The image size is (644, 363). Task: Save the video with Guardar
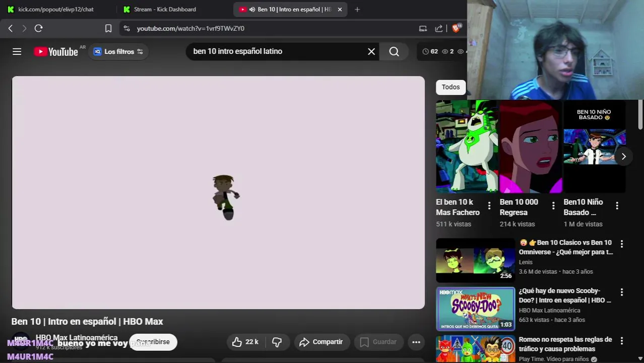378,342
